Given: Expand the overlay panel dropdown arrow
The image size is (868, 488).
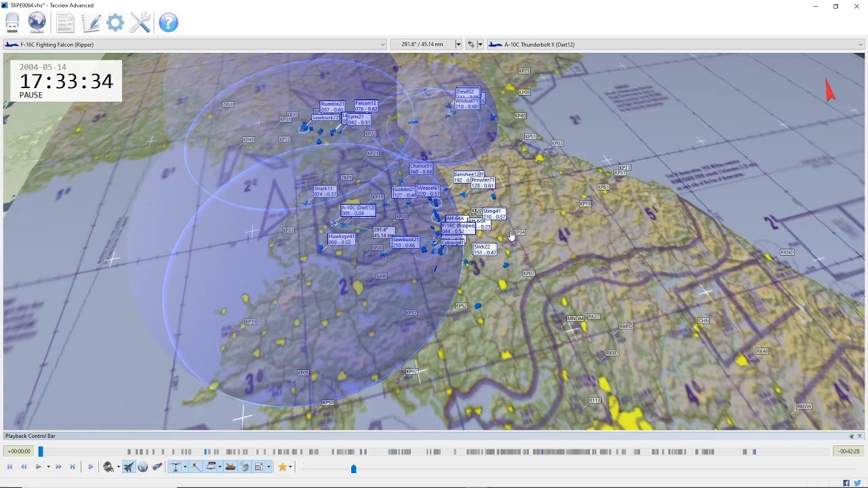Looking at the screenshot, I should pyautogui.click(x=269, y=467).
